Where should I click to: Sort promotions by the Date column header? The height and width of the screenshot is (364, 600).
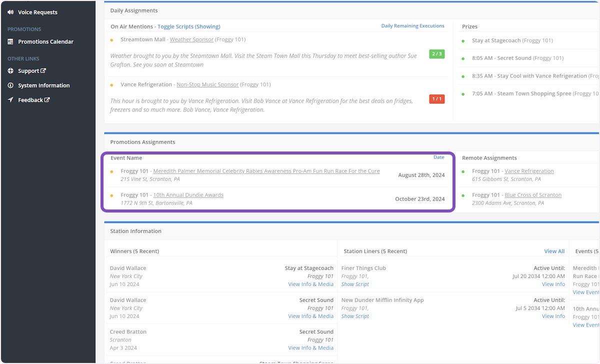pyautogui.click(x=438, y=157)
